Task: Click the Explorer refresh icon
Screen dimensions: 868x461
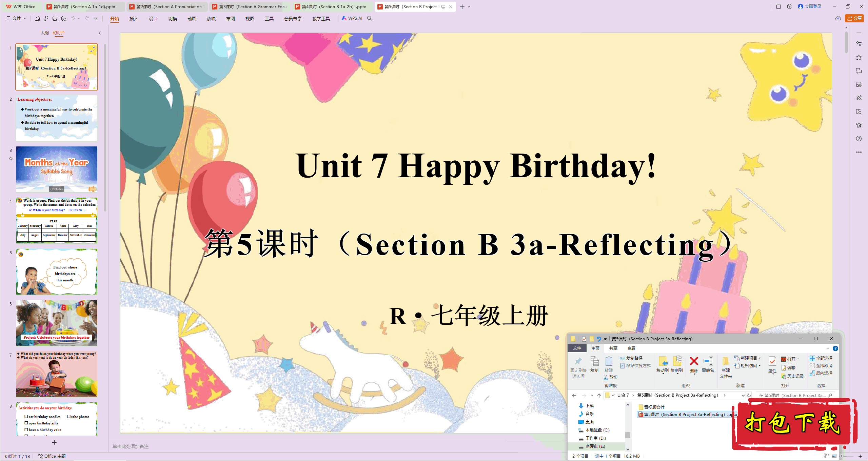Action: 749,395
